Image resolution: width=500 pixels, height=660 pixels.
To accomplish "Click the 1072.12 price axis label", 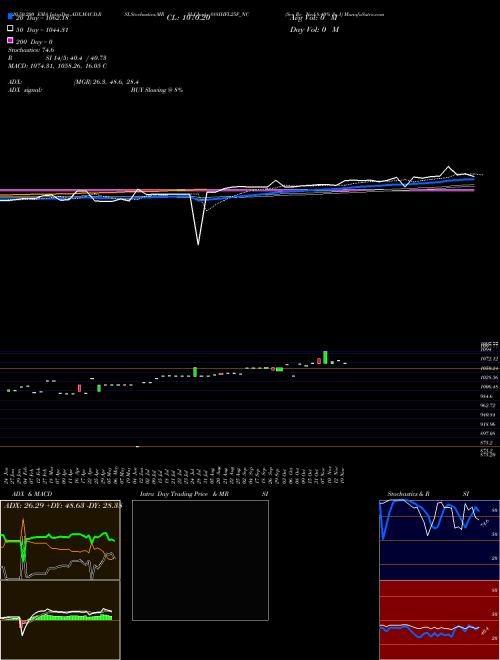I will click(x=489, y=359).
